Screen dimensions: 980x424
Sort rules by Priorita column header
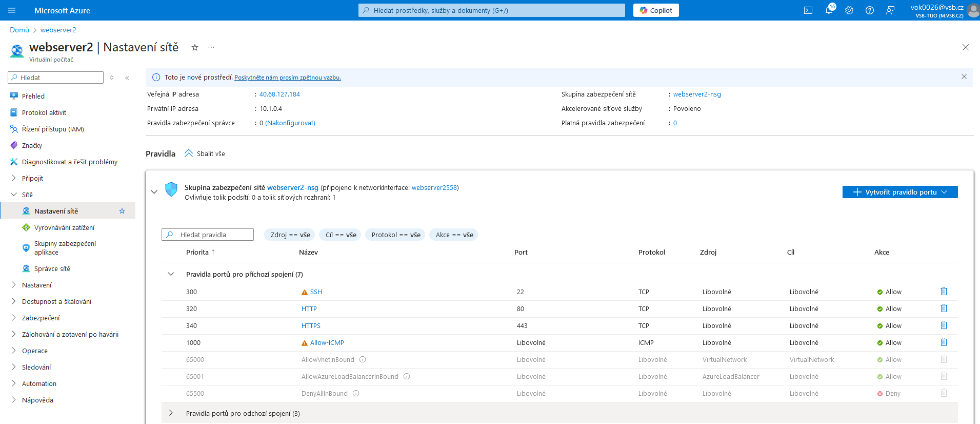201,252
